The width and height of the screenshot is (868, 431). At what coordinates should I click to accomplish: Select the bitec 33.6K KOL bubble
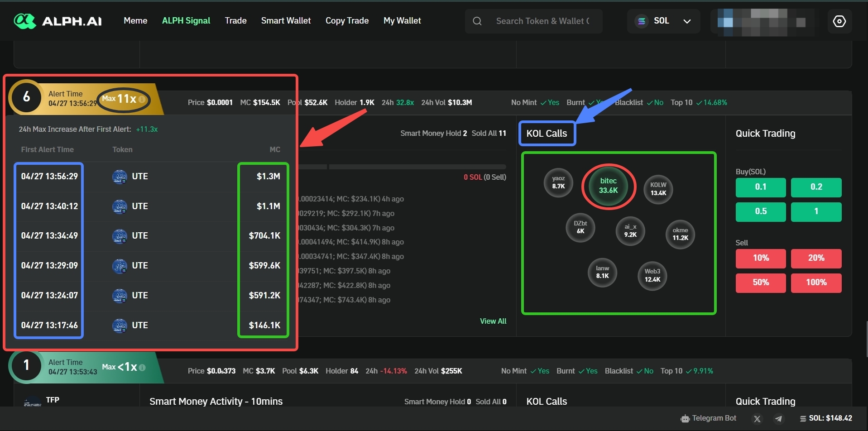click(608, 186)
